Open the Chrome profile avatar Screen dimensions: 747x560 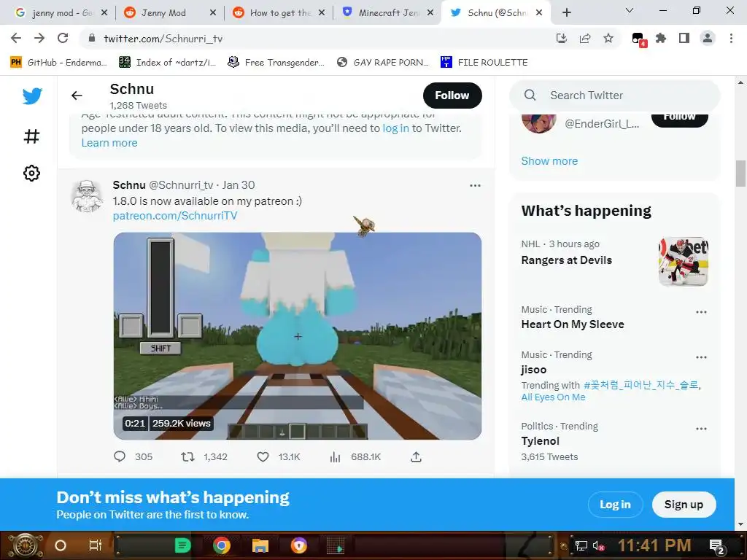(708, 38)
